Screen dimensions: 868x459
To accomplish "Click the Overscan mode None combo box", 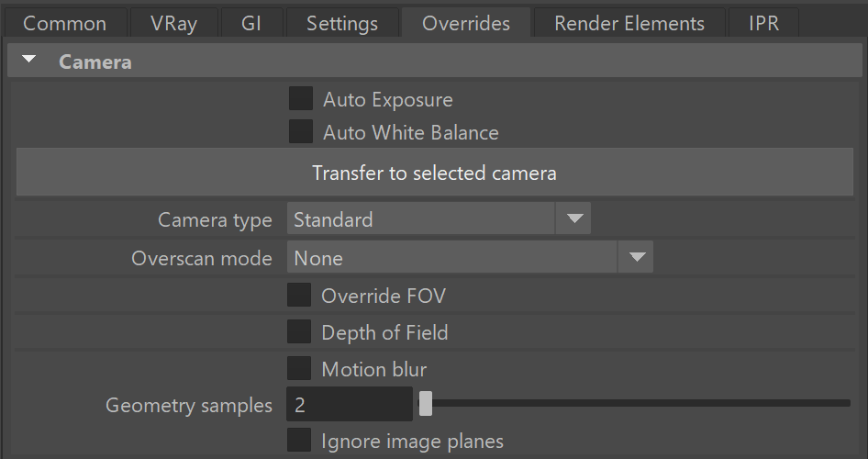I will click(470, 257).
